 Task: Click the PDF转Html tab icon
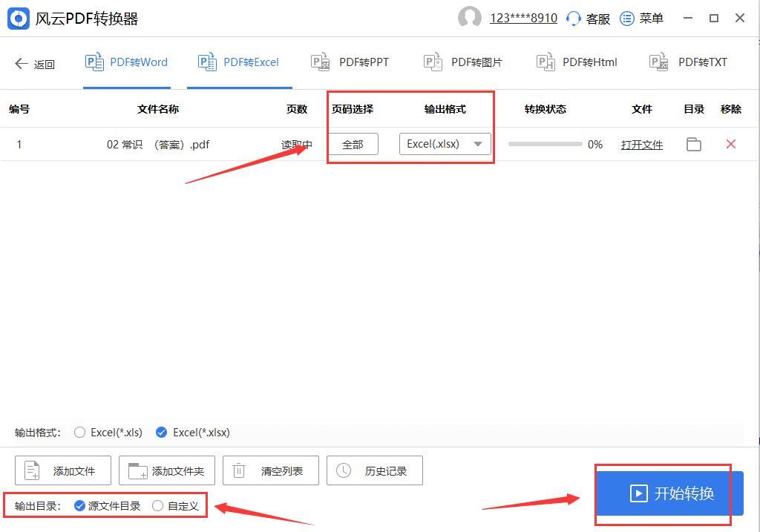[546, 62]
